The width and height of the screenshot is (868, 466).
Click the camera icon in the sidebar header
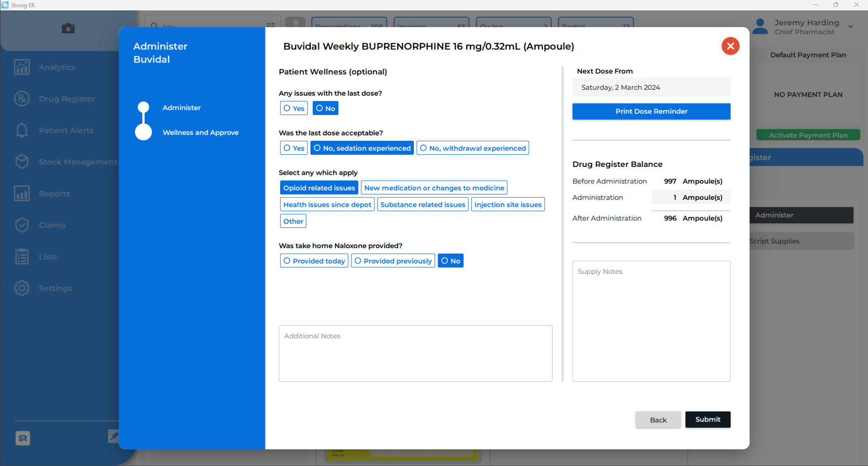pyautogui.click(x=68, y=29)
